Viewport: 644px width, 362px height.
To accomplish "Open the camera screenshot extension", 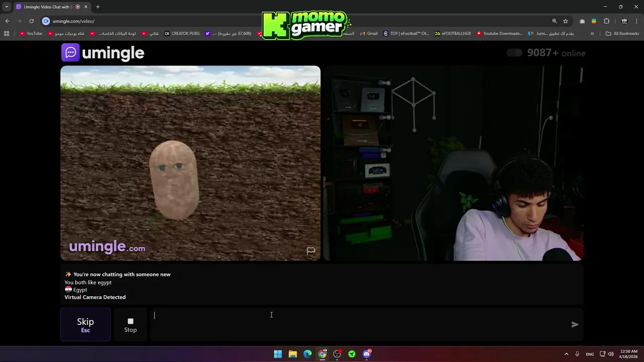I will coord(582,21).
